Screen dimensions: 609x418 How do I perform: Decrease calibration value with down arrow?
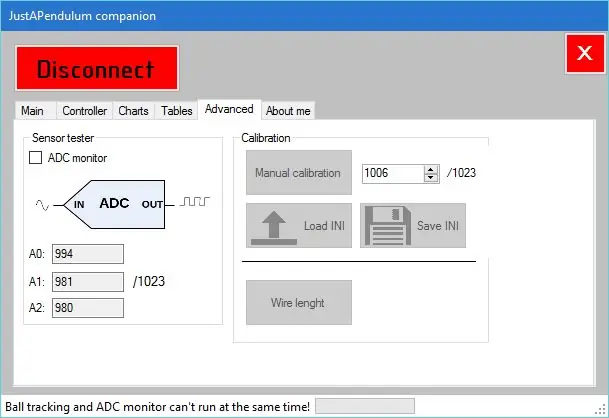point(431,178)
